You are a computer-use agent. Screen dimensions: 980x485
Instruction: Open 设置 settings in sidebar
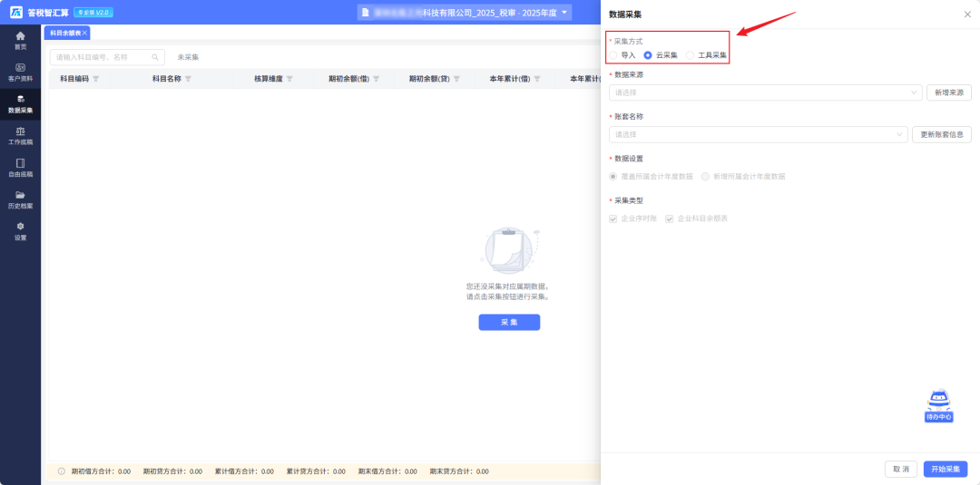click(20, 231)
